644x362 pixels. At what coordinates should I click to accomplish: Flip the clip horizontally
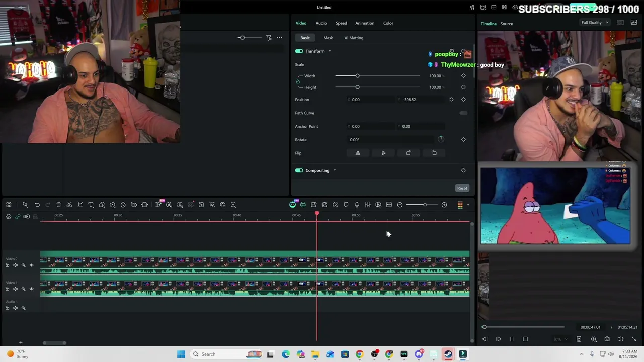coord(358,153)
